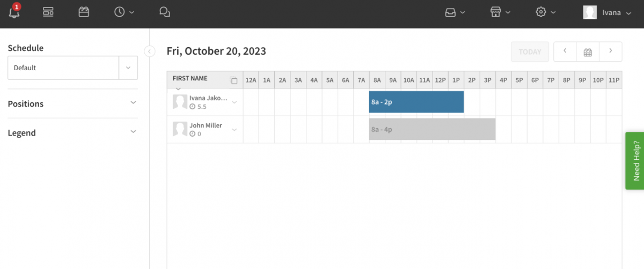Open the settings gear menu

click(x=546, y=12)
